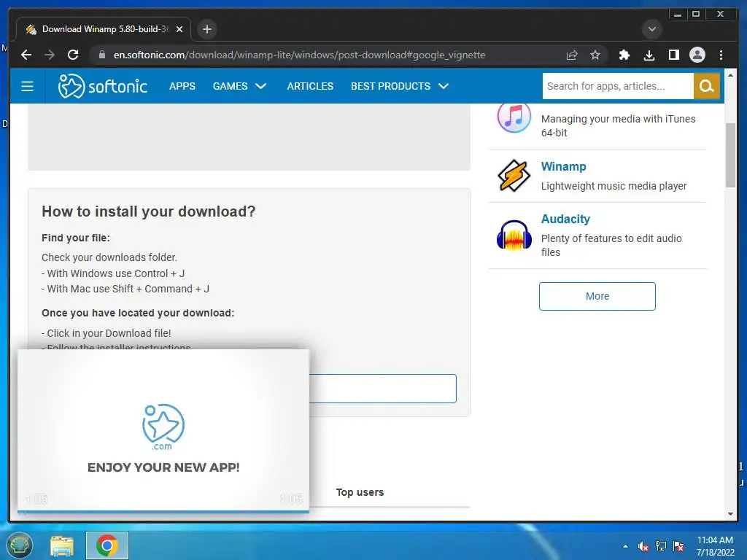This screenshot has height=560, width=747.
Task: Click the Audacity headphones icon
Action: pos(514,236)
